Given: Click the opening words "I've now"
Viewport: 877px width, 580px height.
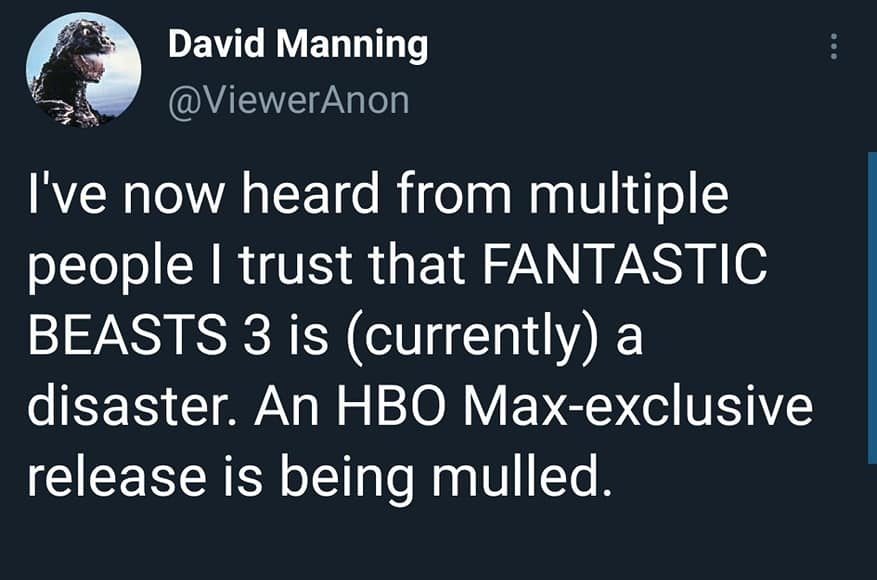Looking at the screenshot, I should pos(125,193).
